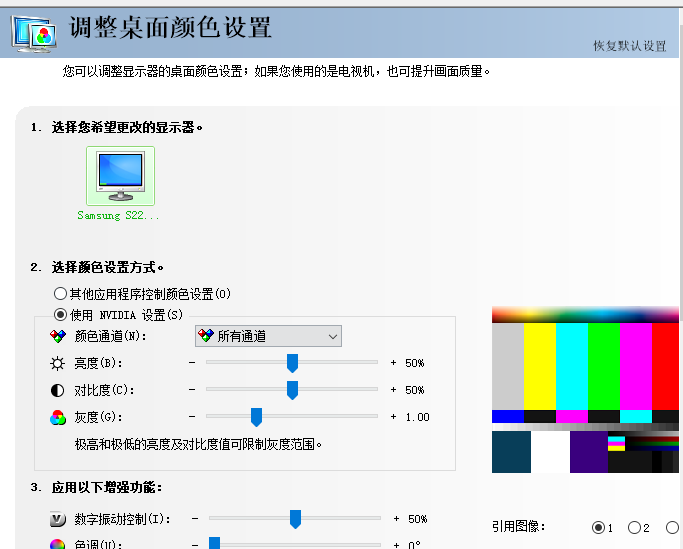
Task: Choose reference image 2 radio button
Action: (x=635, y=527)
